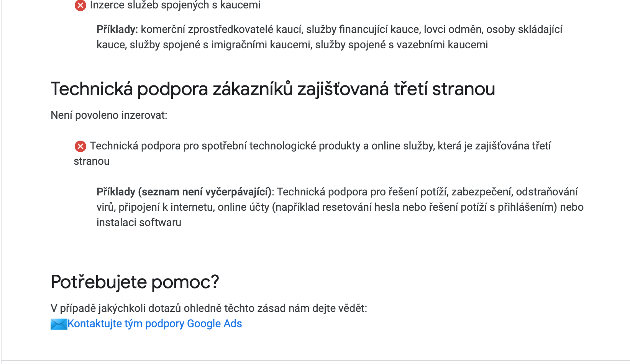
Task: Open the "Kontaktujte tým podpory Google Ads" link
Action: [155, 324]
